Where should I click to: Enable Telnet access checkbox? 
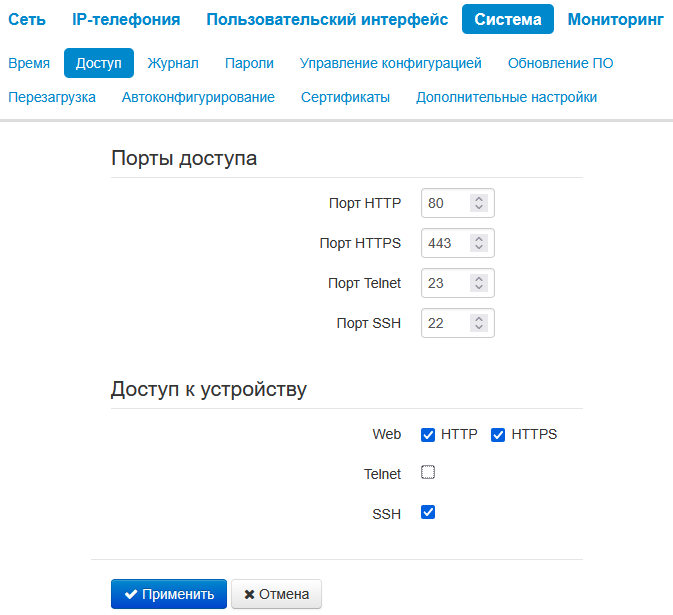[428, 473]
